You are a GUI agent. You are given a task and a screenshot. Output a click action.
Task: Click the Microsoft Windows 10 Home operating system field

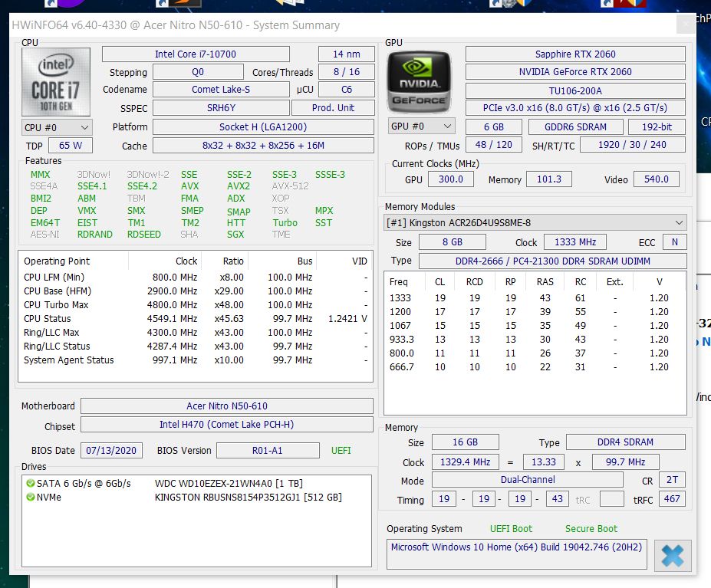coord(516,554)
